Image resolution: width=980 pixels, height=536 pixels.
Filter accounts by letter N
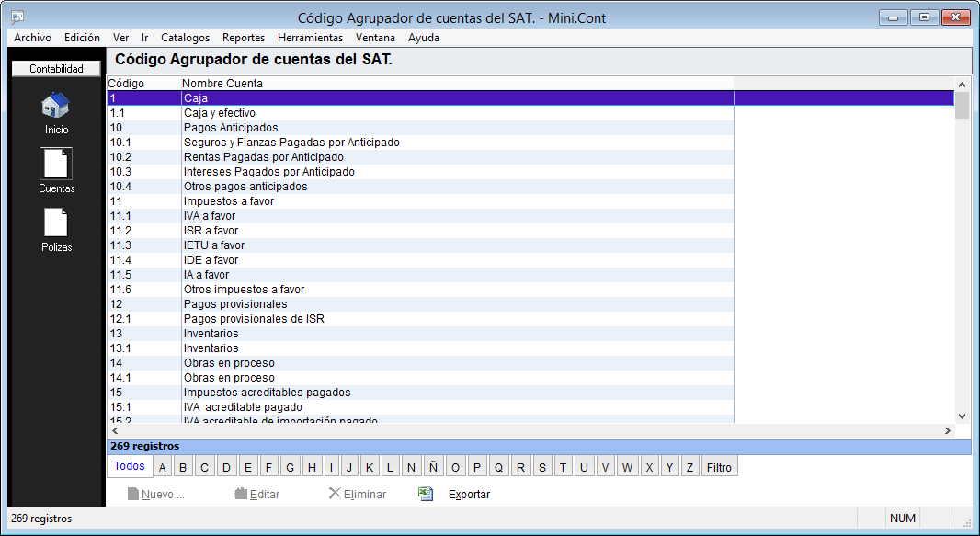point(411,467)
